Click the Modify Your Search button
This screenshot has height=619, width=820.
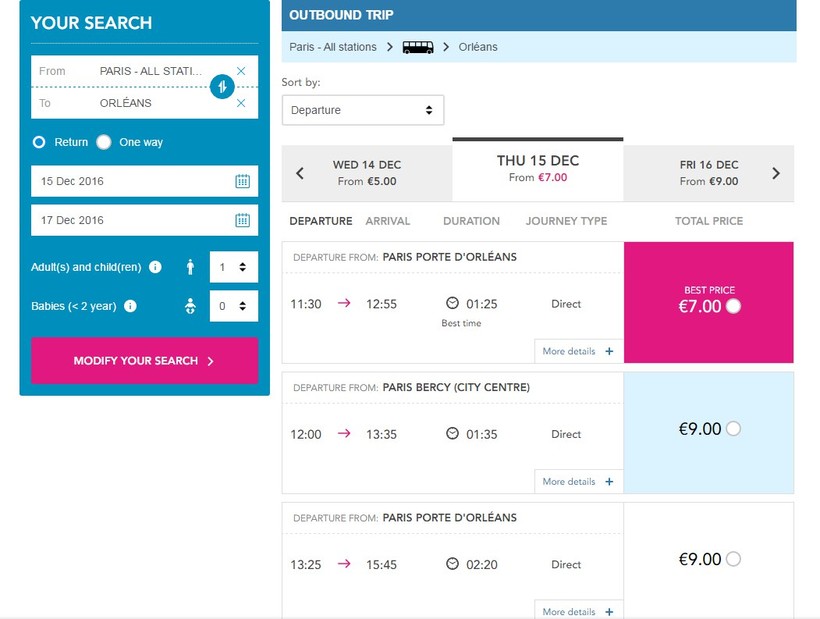144,361
